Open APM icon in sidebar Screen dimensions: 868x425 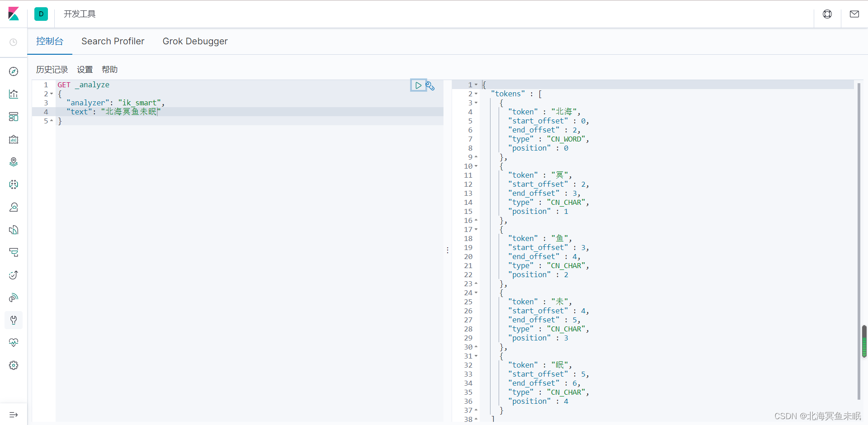14,252
